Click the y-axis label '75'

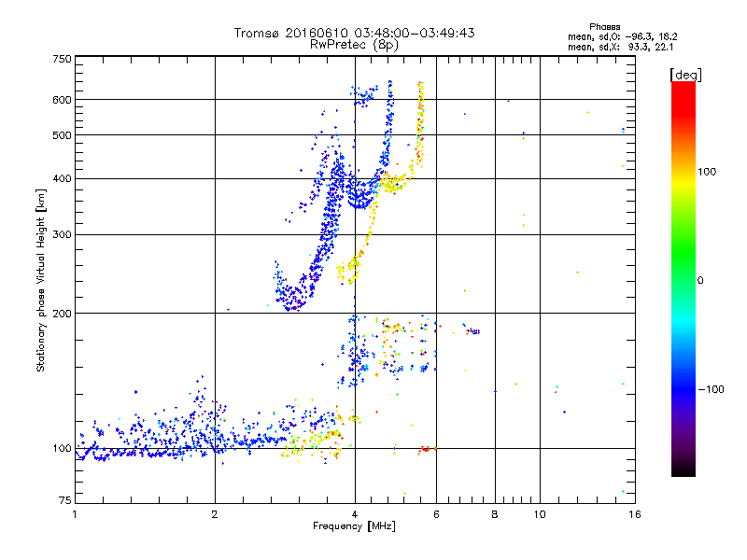click(x=65, y=500)
